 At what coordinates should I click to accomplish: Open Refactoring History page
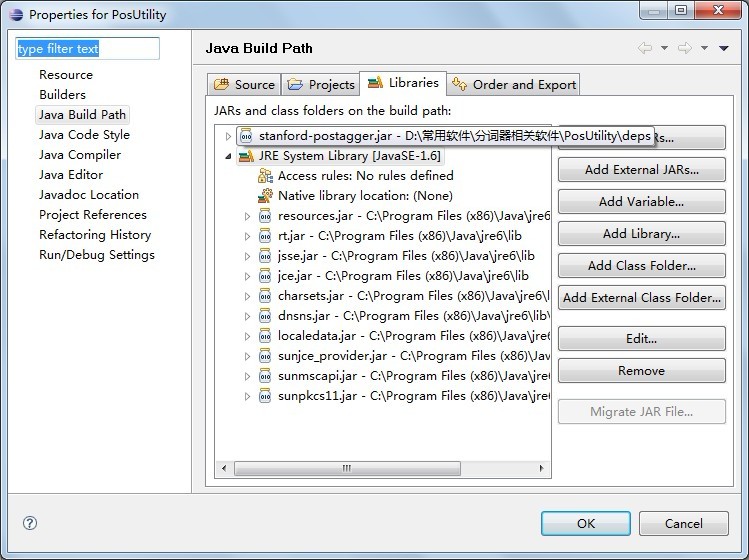point(95,235)
